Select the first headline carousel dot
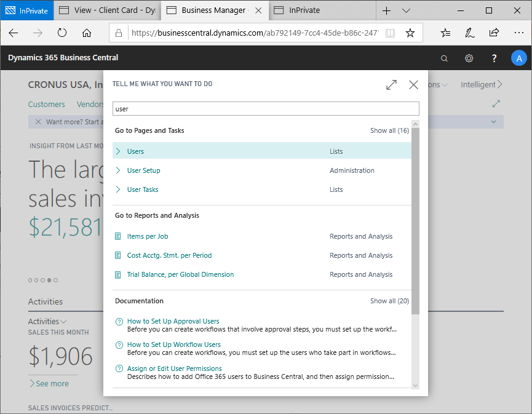Screen dimensions: 532x414 pos(30,281)
